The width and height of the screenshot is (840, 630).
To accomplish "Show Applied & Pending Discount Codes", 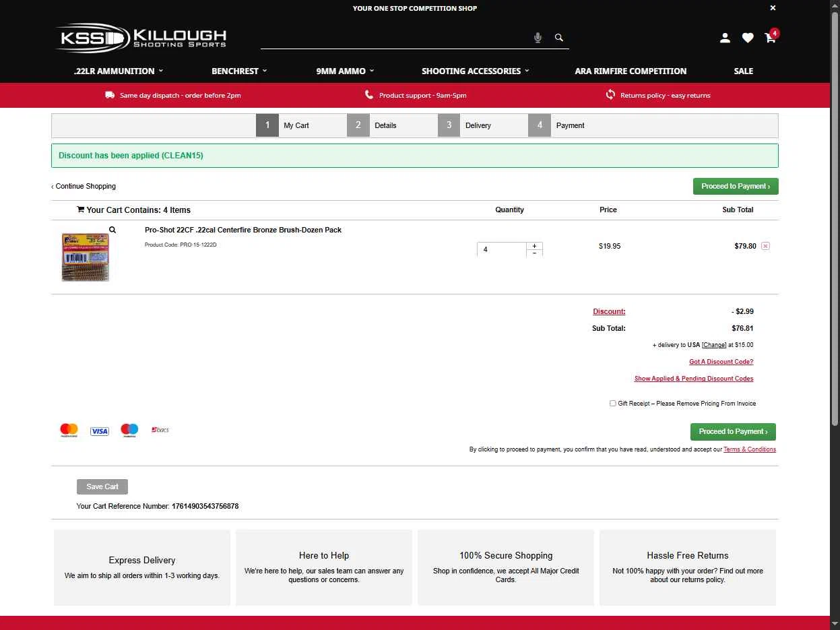I will point(694,379).
